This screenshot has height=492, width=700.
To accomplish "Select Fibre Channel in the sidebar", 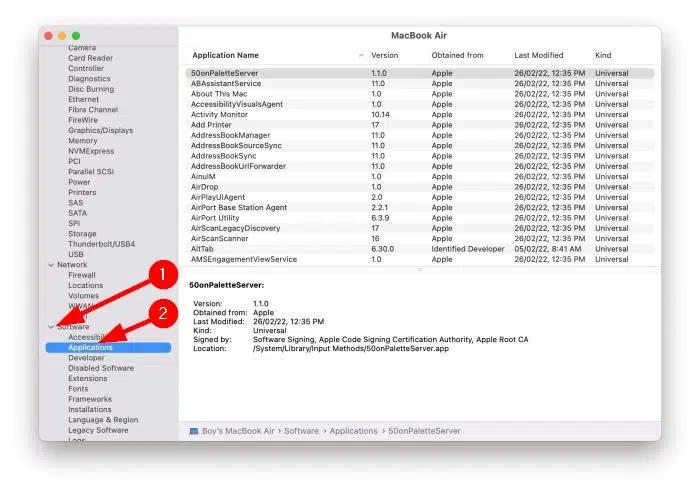I will (93, 109).
